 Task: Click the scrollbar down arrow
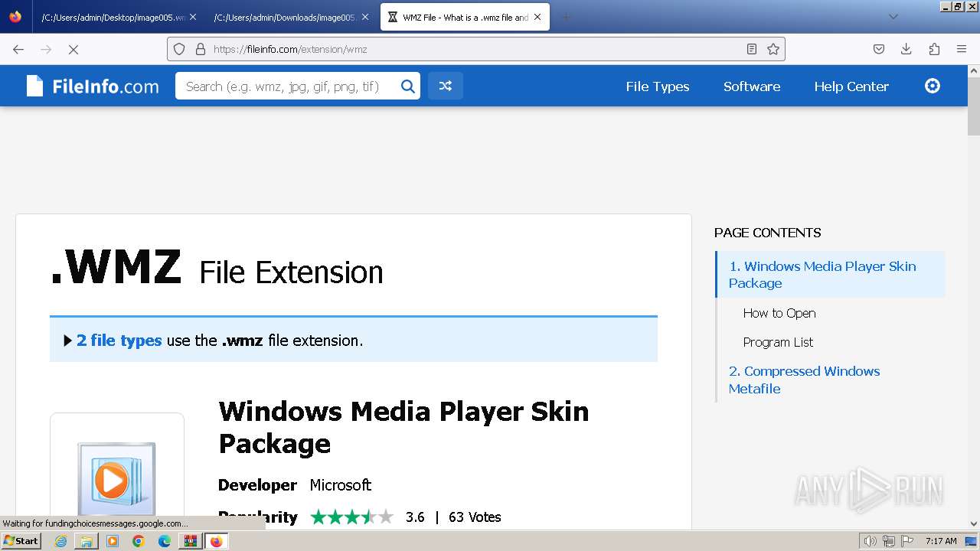pos(973,524)
